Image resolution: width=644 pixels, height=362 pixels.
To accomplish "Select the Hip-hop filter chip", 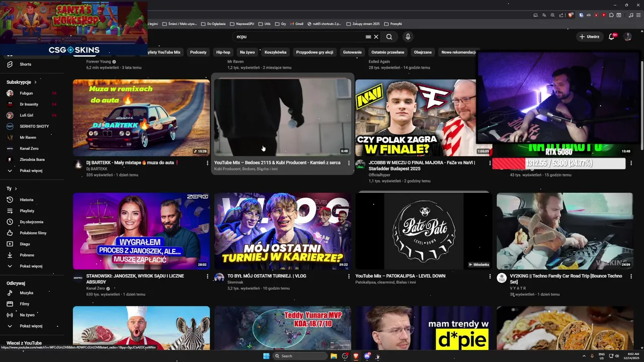I will coord(223,52).
